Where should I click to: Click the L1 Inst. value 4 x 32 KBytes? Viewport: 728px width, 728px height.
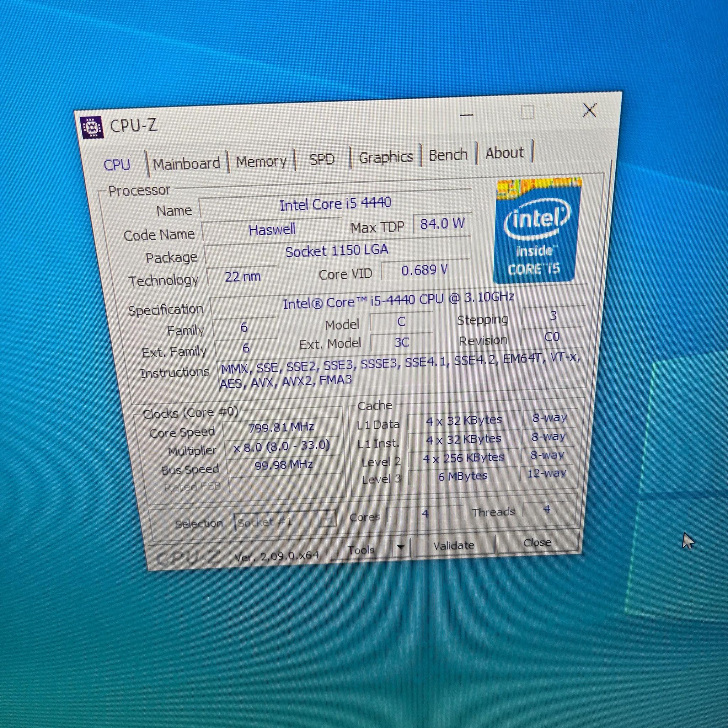pyautogui.click(x=464, y=439)
